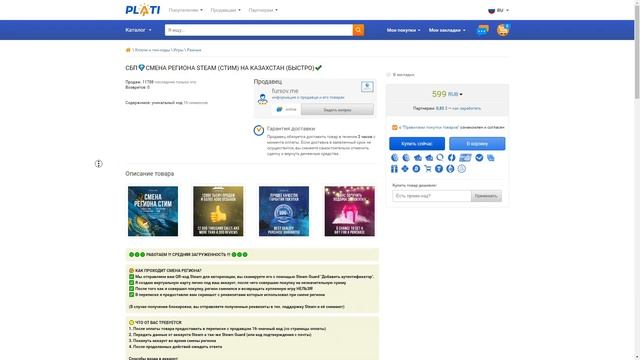Open the Покупателям dropdown menu

click(186, 10)
